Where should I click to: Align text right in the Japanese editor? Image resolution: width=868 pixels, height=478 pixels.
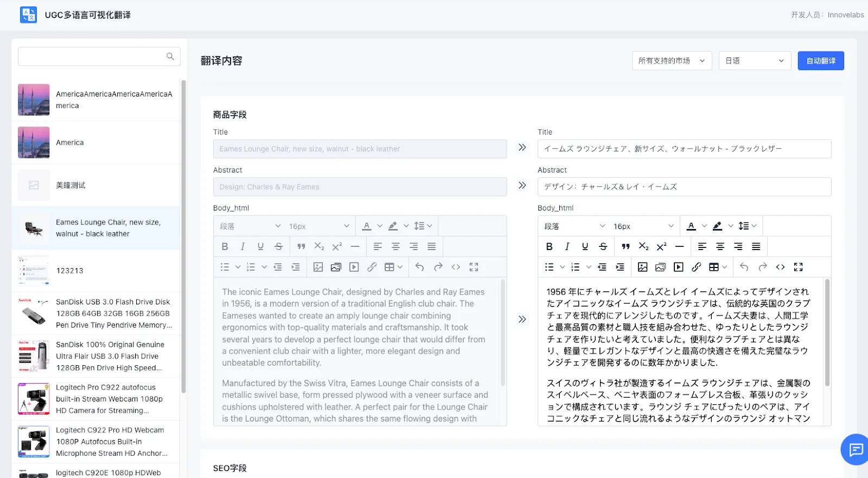(738, 246)
